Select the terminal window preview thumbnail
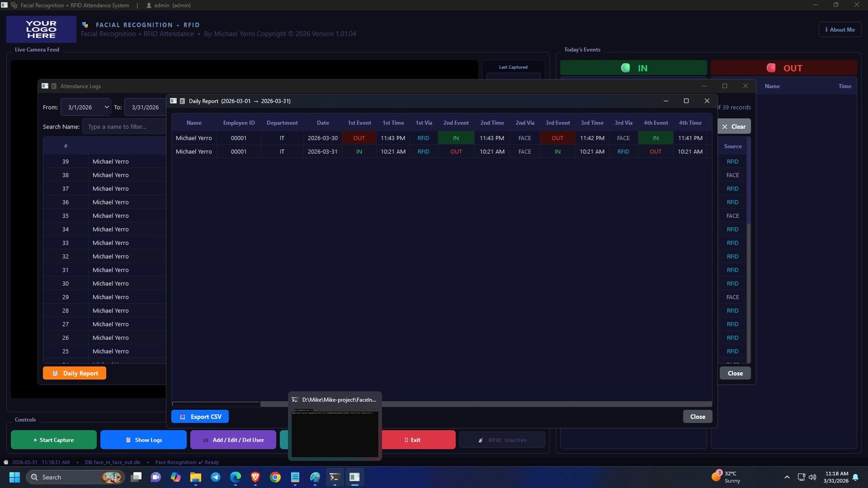 (335, 434)
